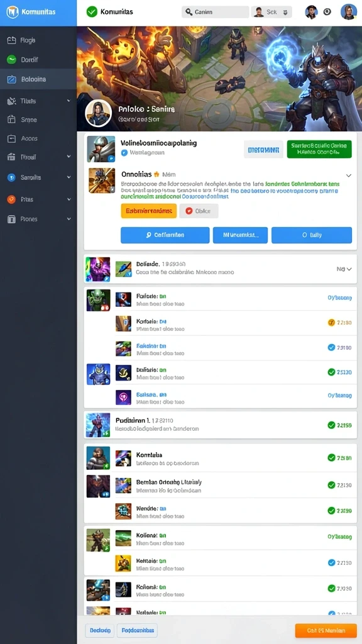Click the small icon beside Wondrtie
This screenshot has height=644, width=362.
pos(124,511)
